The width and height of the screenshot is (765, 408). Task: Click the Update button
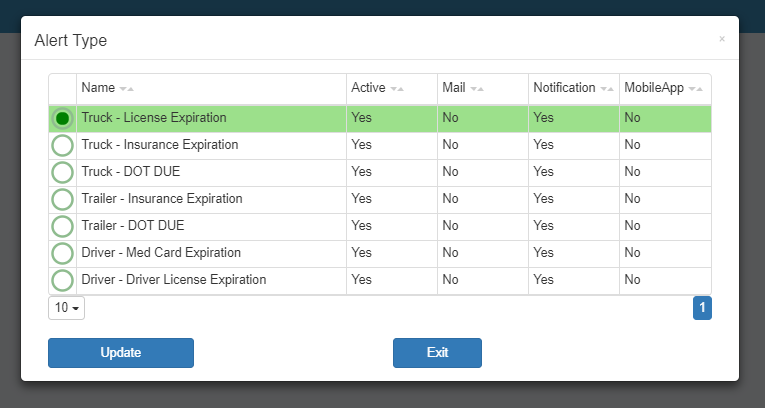point(121,353)
